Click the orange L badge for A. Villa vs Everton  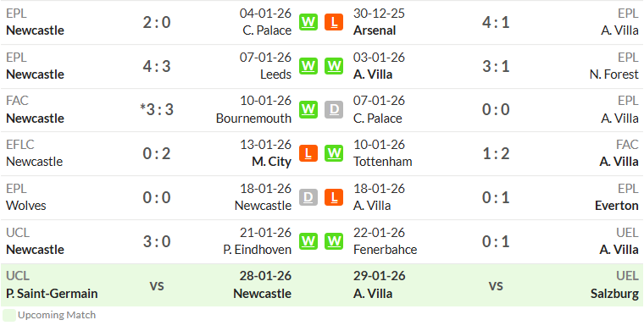[x=334, y=198]
